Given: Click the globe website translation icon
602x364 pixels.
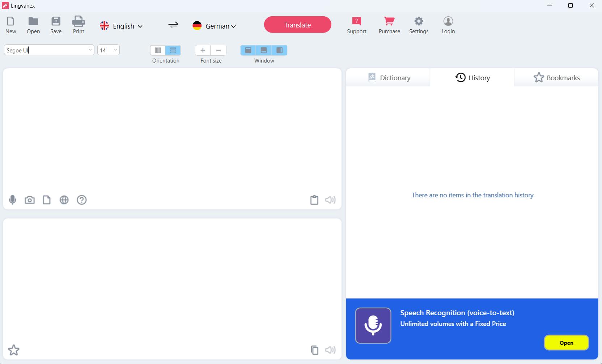Looking at the screenshot, I should (64, 200).
